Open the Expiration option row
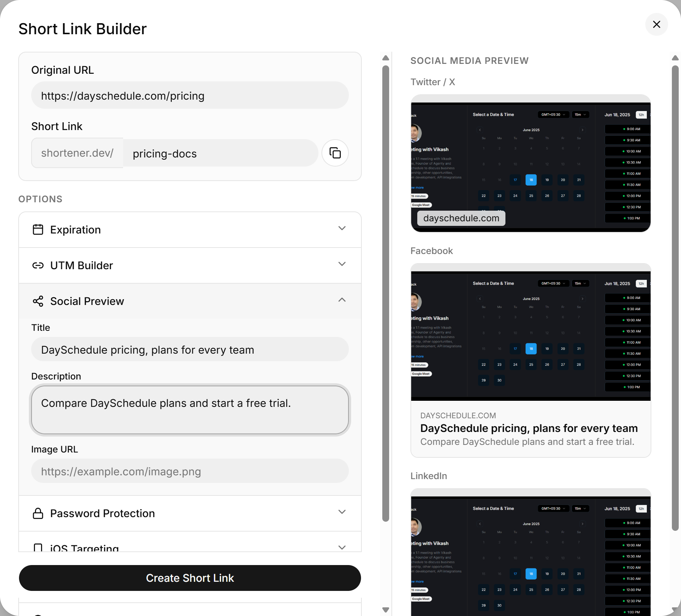Viewport: 681px width, 616px height. [x=190, y=230]
